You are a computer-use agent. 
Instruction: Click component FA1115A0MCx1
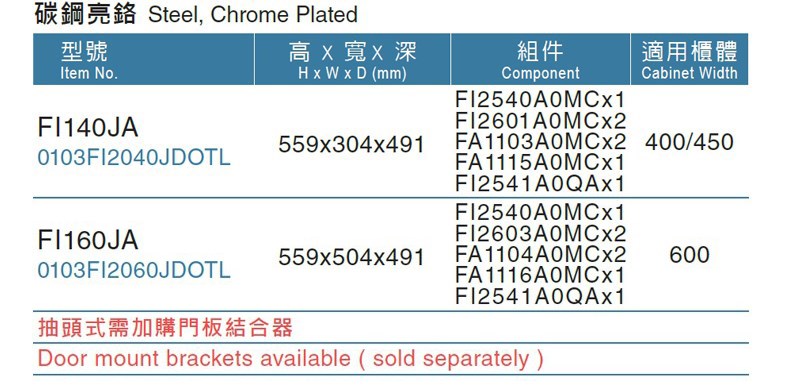pos(540,163)
